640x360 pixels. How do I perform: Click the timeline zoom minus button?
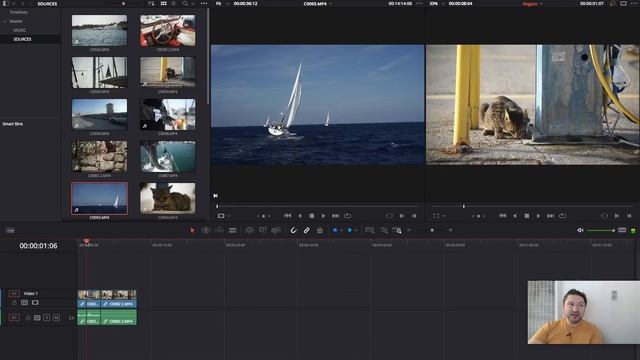click(x=409, y=230)
